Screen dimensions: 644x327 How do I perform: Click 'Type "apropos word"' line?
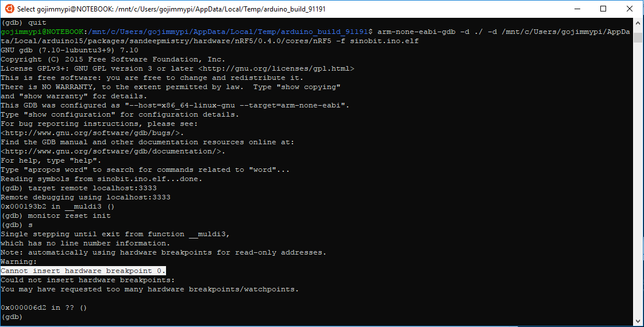pyautogui.click(x=145, y=170)
